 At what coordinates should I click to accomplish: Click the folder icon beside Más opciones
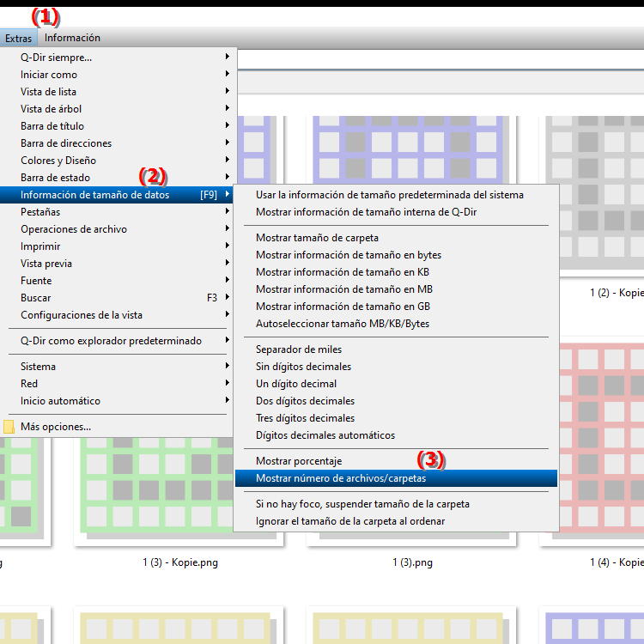pos(9,427)
